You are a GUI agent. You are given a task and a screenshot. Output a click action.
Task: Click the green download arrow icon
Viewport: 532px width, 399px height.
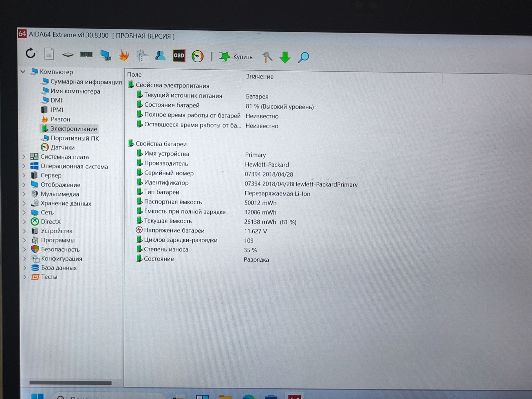[x=285, y=58]
